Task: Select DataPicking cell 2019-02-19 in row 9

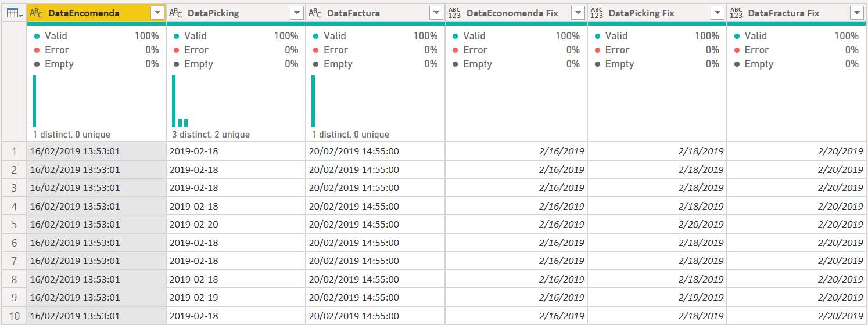Action: [236, 298]
